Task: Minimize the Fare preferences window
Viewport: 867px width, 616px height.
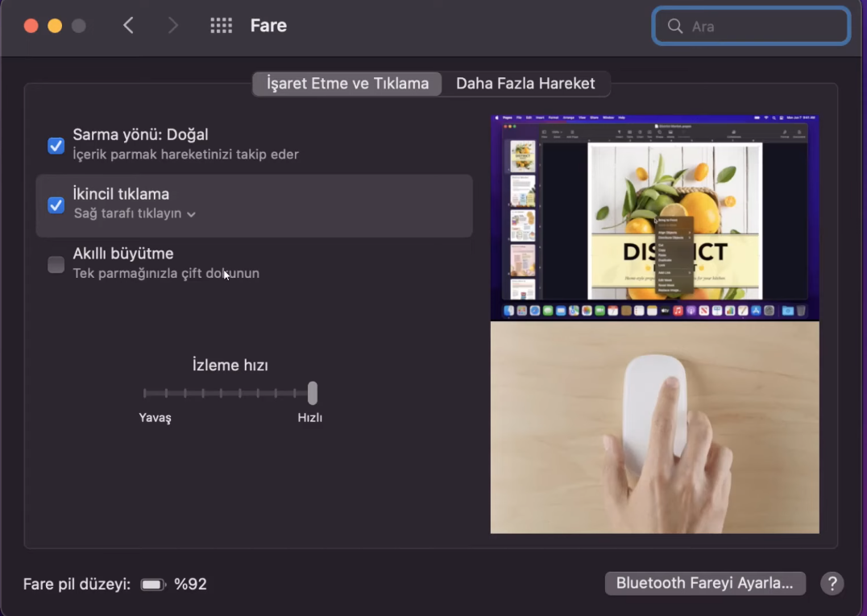Action: click(55, 25)
